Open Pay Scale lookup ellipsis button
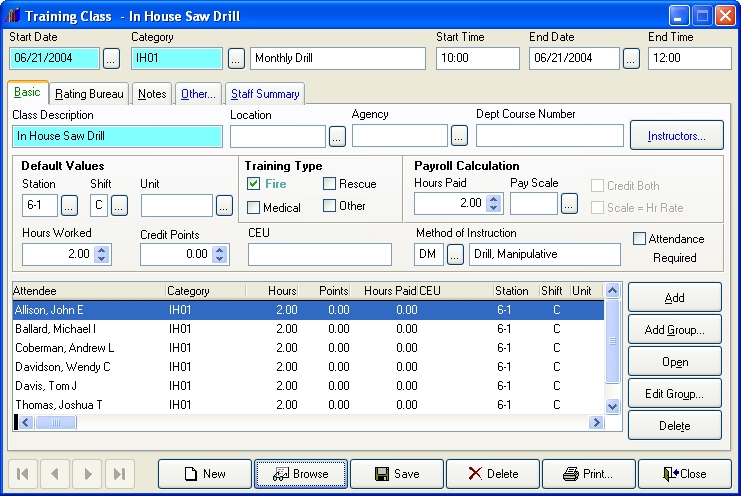The width and height of the screenshot is (741, 496). pyautogui.click(x=569, y=204)
